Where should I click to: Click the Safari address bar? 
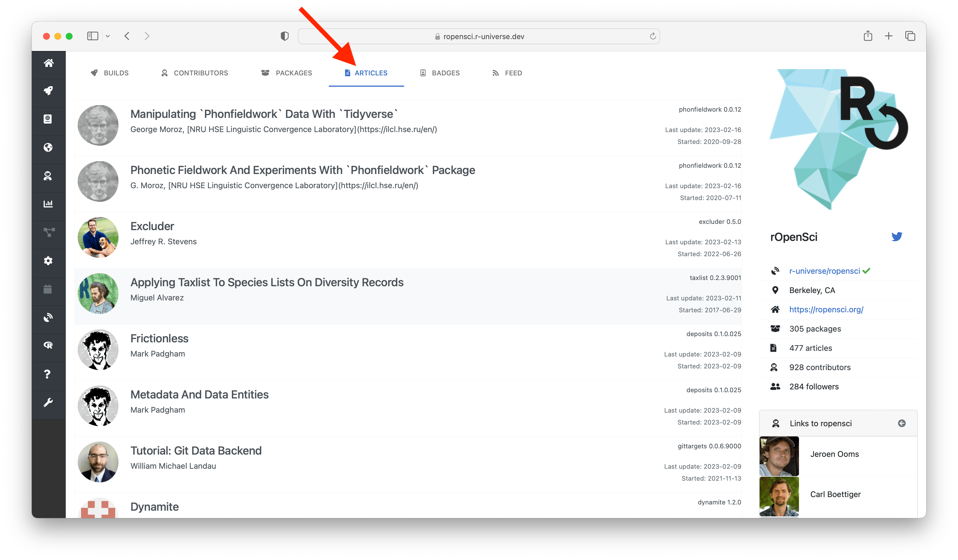pyautogui.click(x=479, y=37)
